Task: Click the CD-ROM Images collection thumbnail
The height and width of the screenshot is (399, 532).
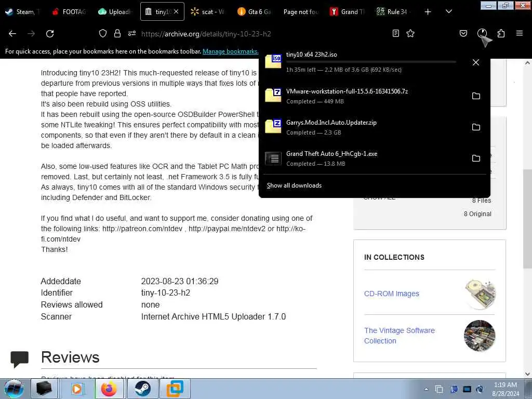Action: [x=480, y=294]
